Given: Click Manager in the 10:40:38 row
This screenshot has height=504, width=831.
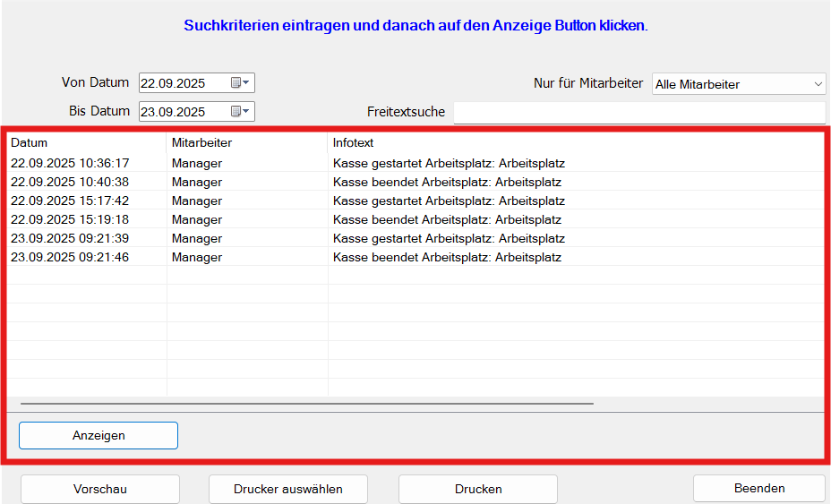Looking at the screenshot, I should tap(197, 182).
